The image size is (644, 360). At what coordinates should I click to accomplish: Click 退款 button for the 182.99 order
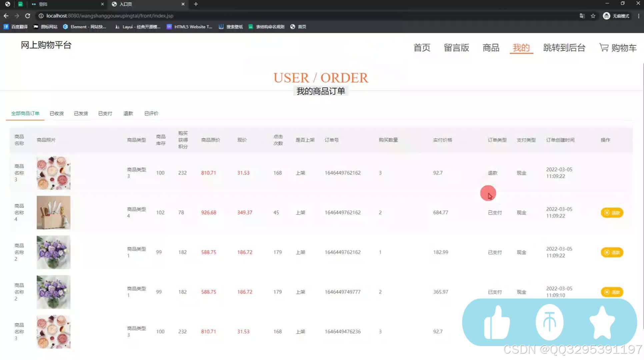612,252
